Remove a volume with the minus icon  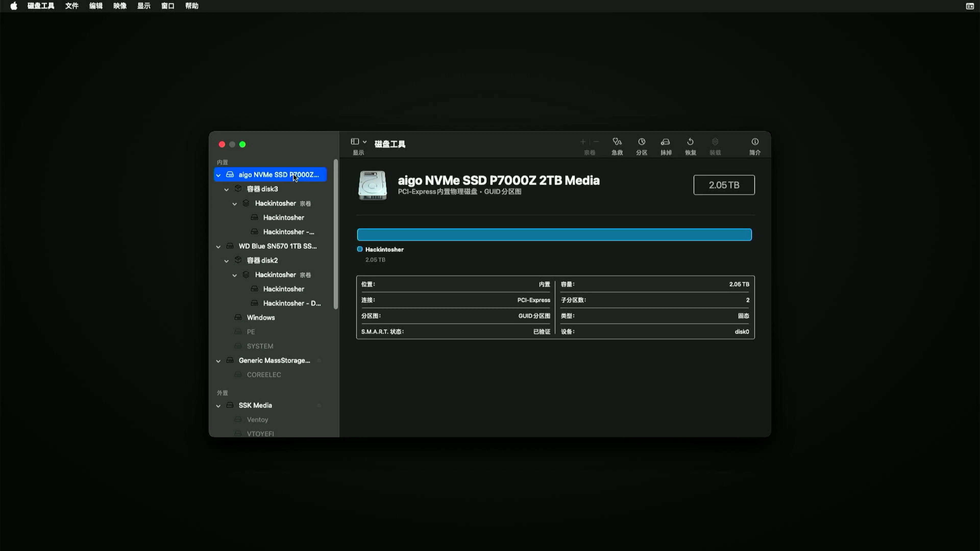[596, 142]
